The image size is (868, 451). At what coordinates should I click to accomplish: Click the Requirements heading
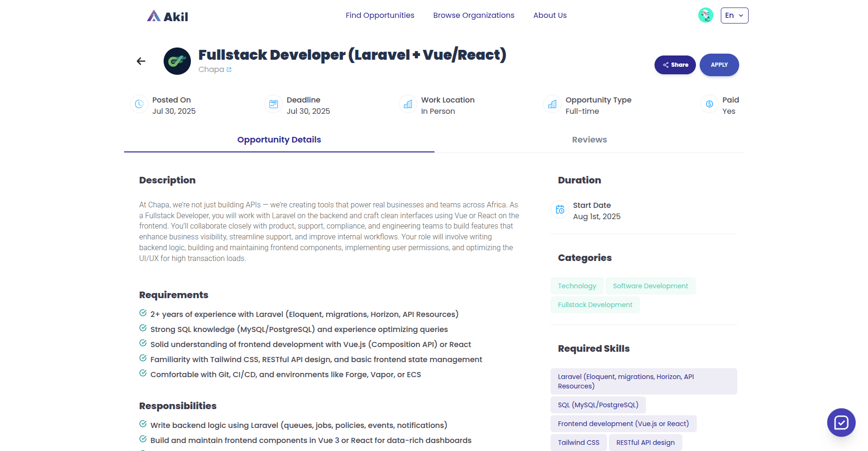[174, 295]
